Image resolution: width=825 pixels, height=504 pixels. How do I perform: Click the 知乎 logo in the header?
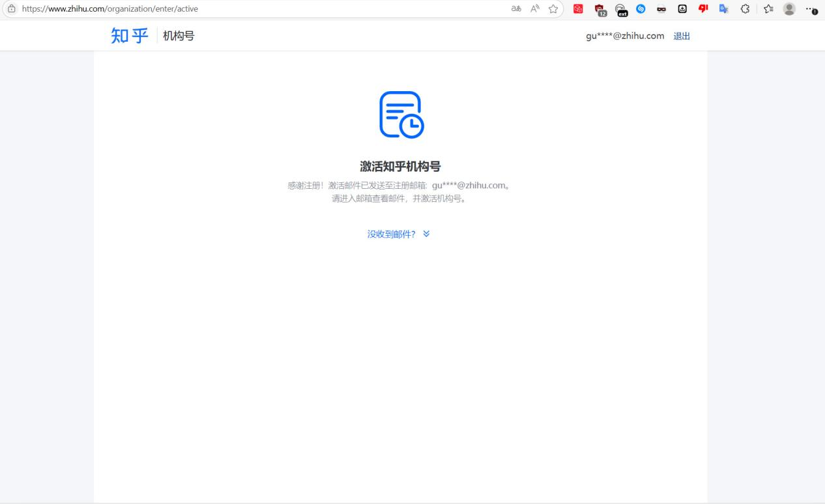(x=130, y=36)
